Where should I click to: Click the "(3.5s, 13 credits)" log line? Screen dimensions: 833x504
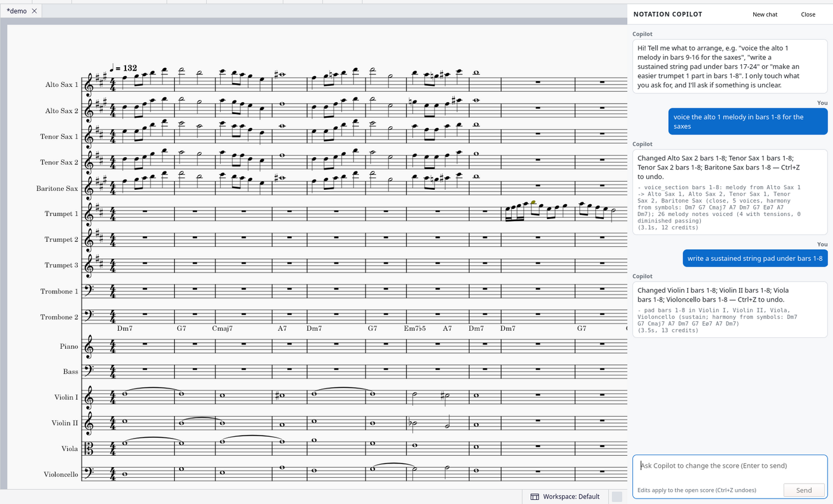[665, 329]
